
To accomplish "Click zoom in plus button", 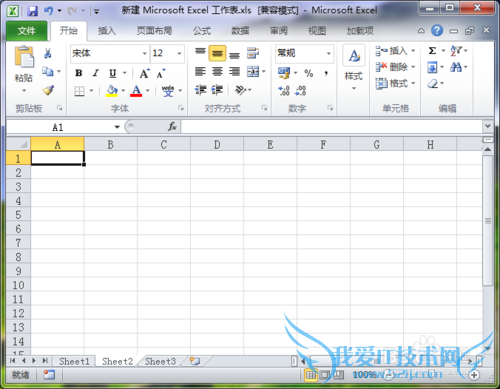I will click(x=474, y=375).
